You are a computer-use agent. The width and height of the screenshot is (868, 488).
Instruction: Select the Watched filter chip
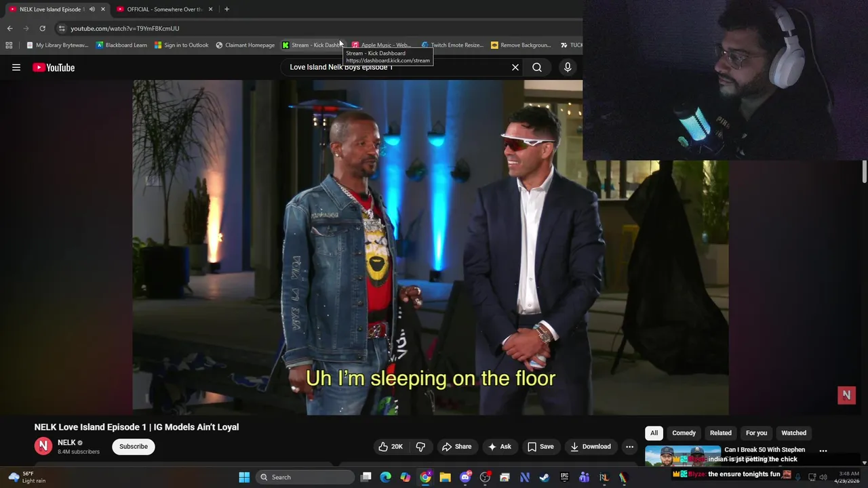[x=793, y=433]
